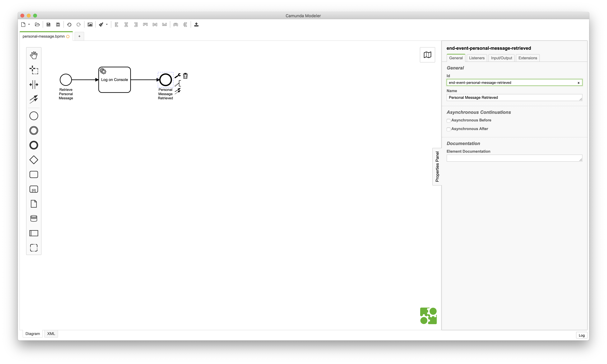Create an end event from palette
The height and width of the screenshot is (364, 607).
tap(34, 145)
